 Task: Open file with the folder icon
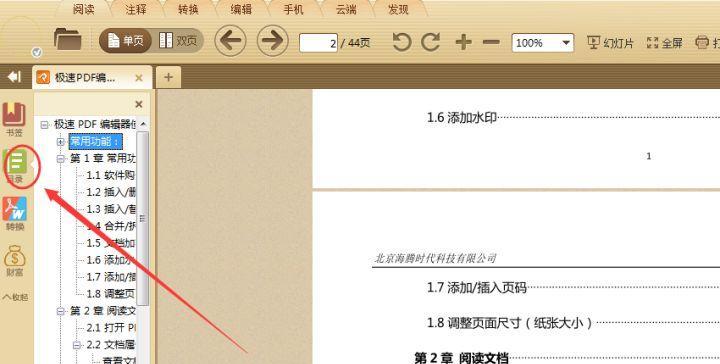(67, 39)
